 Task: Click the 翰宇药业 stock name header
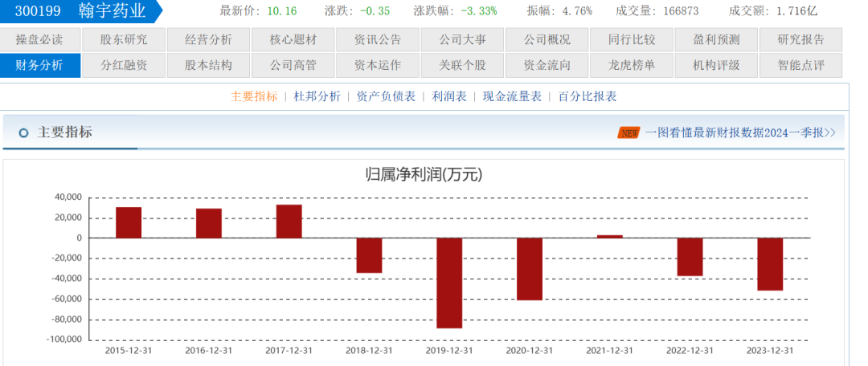click(x=112, y=11)
